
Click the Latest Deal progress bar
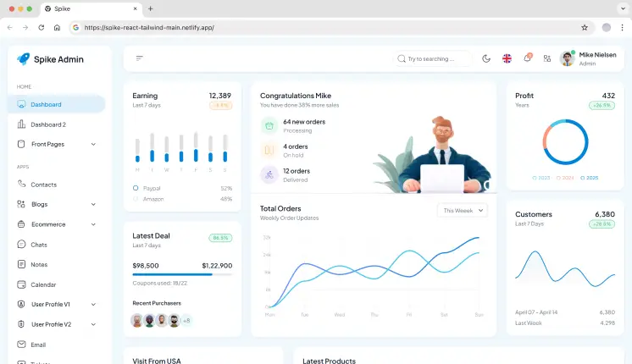point(182,274)
